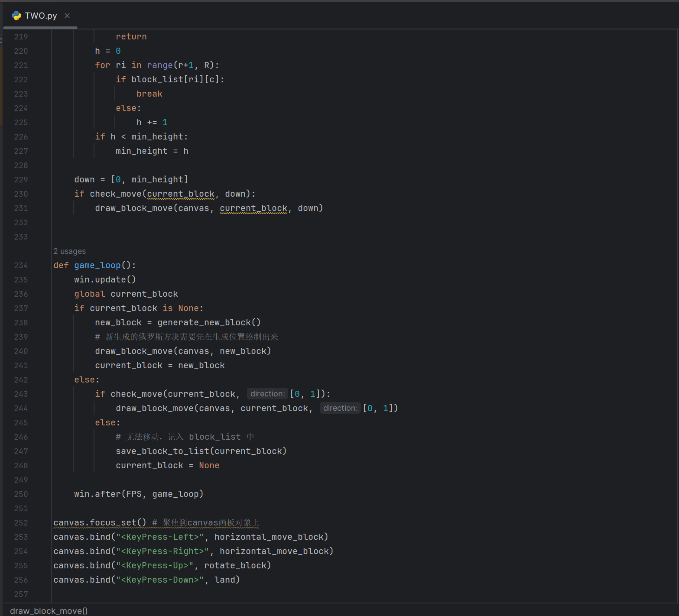
Task: Click 'return' keyword on line 219
Action: pyautogui.click(x=131, y=37)
